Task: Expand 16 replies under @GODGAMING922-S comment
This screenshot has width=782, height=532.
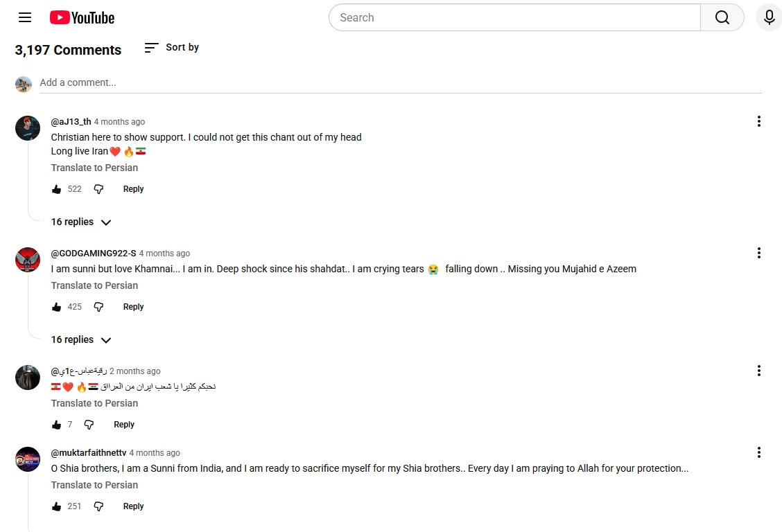Action: pos(81,339)
